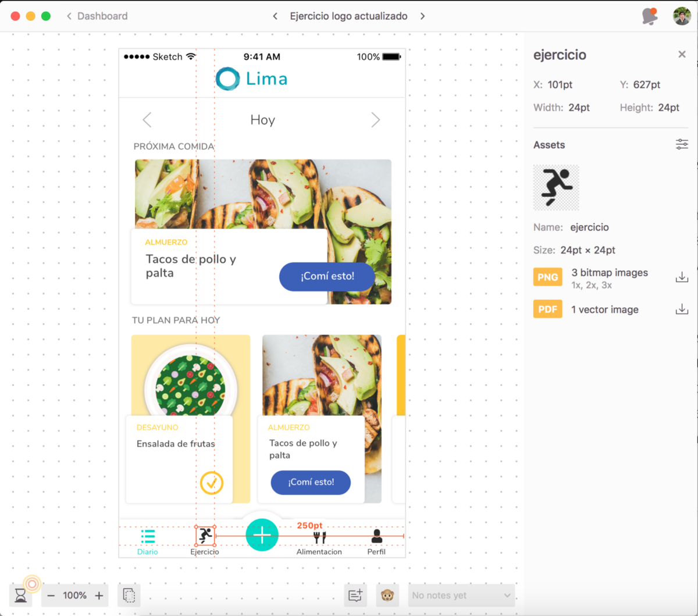Click the top blue ¡Comí esto! button

327,276
